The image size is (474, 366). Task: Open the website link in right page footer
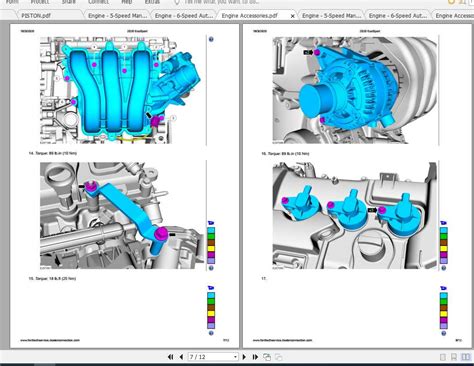282,340
